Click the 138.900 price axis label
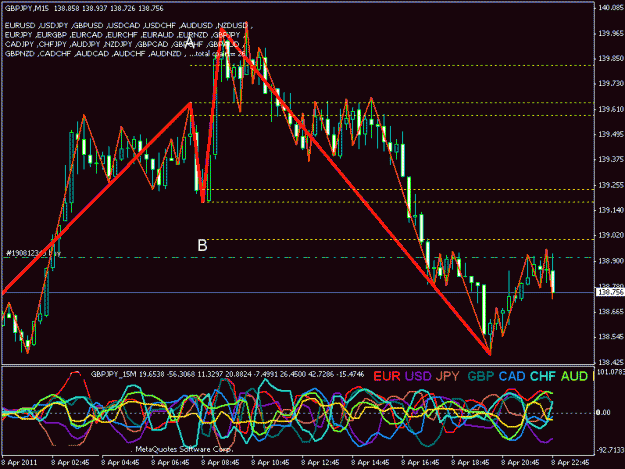Viewport: 625px width, 469px height. coord(611,261)
